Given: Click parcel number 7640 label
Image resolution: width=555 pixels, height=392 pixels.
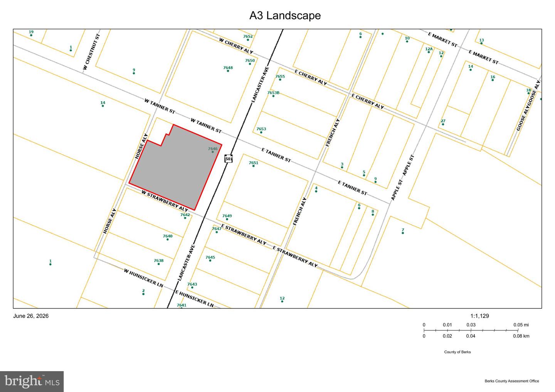Looking at the screenshot, I should pos(167,236).
